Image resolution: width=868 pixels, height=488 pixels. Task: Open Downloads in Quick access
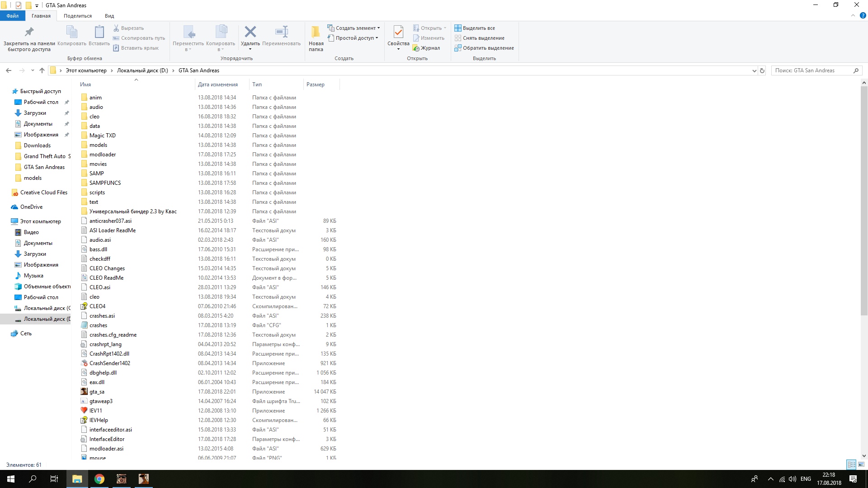pyautogui.click(x=37, y=145)
